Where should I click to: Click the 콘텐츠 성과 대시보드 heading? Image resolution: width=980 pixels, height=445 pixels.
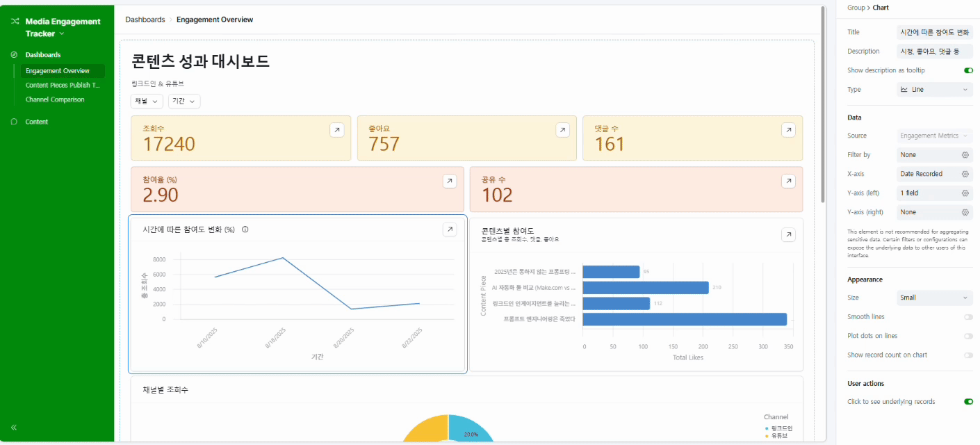pos(200,61)
